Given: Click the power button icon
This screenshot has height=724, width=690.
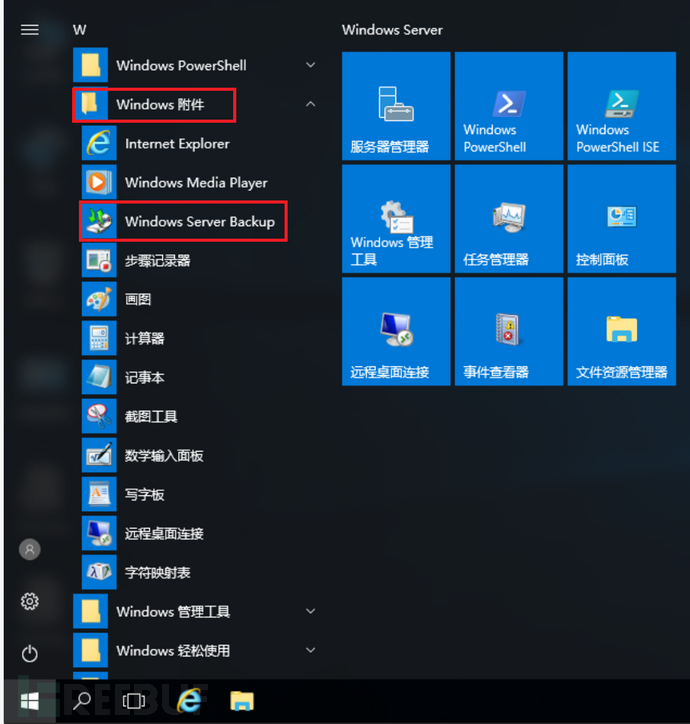Looking at the screenshot, I should click(30, 653).
